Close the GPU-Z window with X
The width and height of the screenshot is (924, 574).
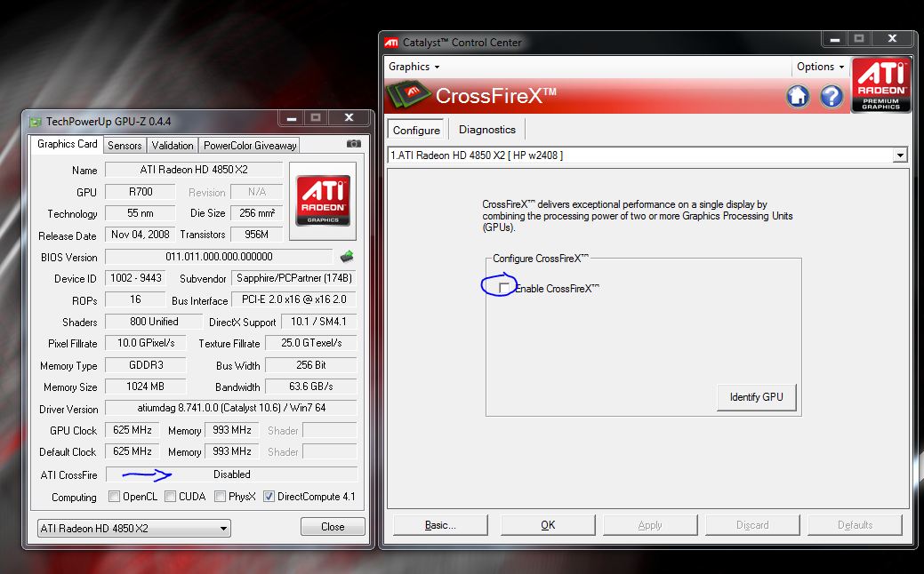349,118
